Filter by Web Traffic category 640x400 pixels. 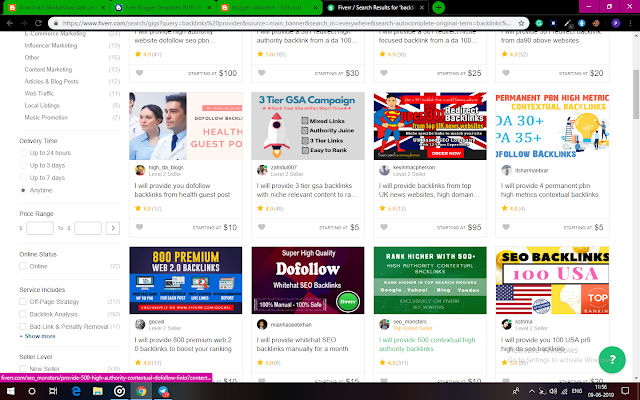(x=39, y=93)
